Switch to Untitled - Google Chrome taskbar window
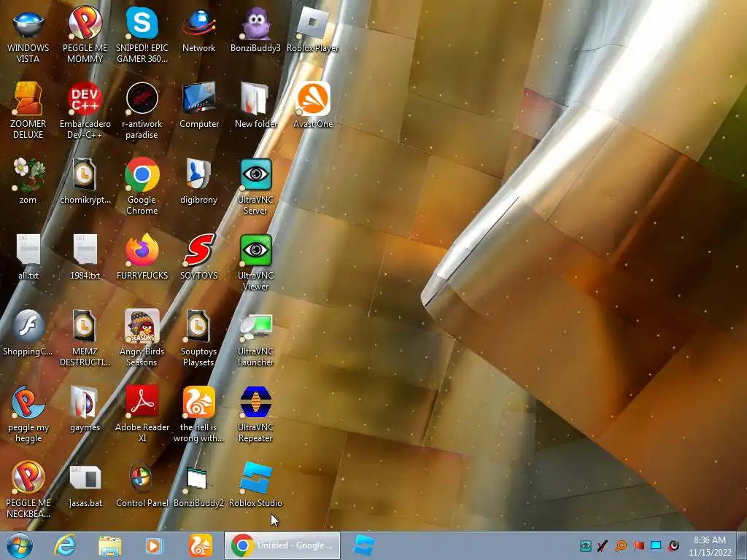The image size is (747, 560). point(282,545)
